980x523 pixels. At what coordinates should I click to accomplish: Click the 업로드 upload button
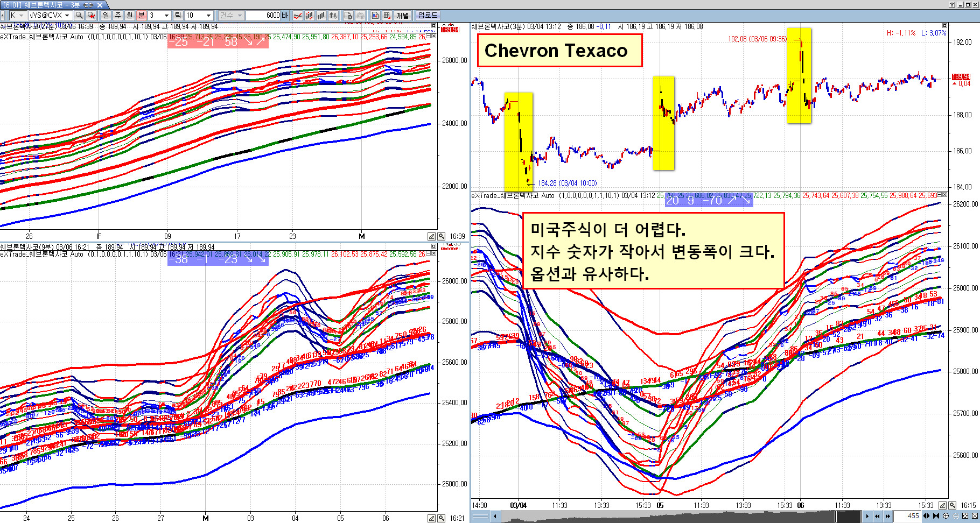point(428,15)
